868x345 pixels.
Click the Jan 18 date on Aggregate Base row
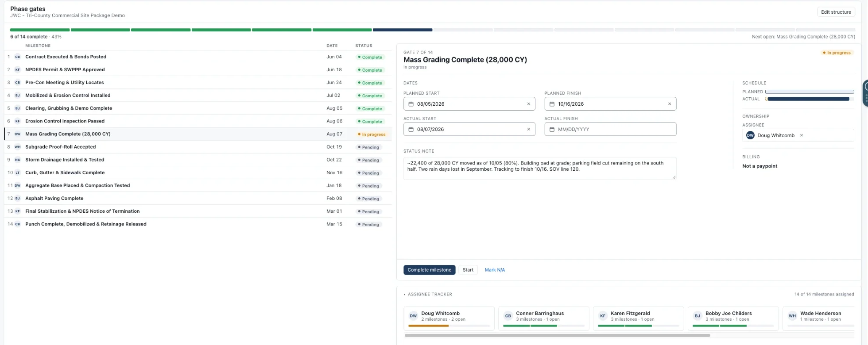[334, 185]
